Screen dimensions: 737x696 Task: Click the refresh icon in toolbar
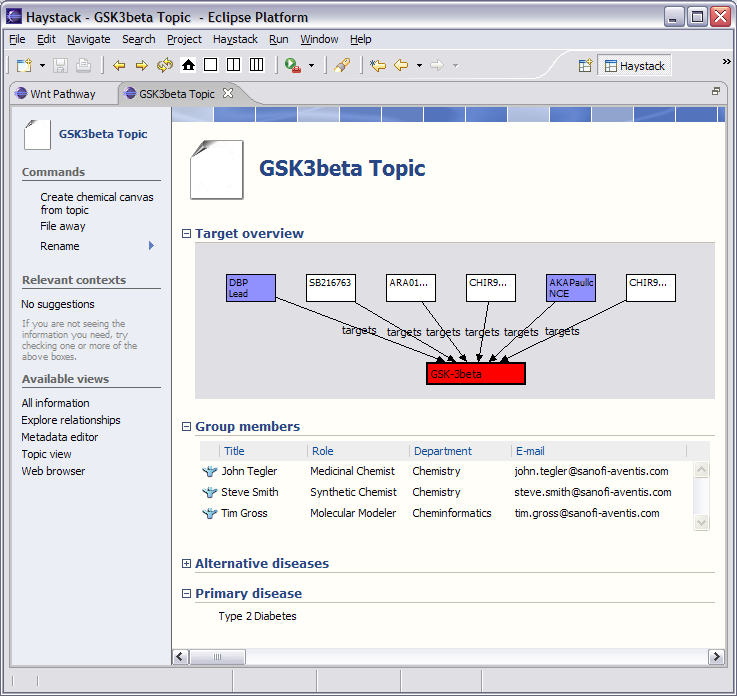click(165, 65)
